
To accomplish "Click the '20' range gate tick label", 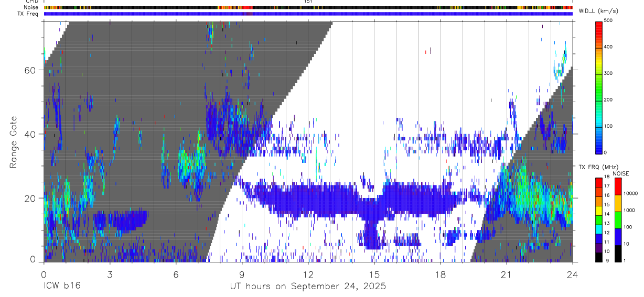I will (30, 197).
